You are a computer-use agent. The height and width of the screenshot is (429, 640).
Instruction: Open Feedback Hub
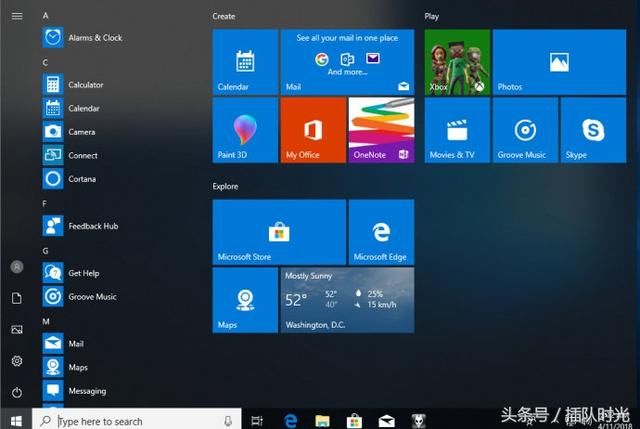click(81, 226)
